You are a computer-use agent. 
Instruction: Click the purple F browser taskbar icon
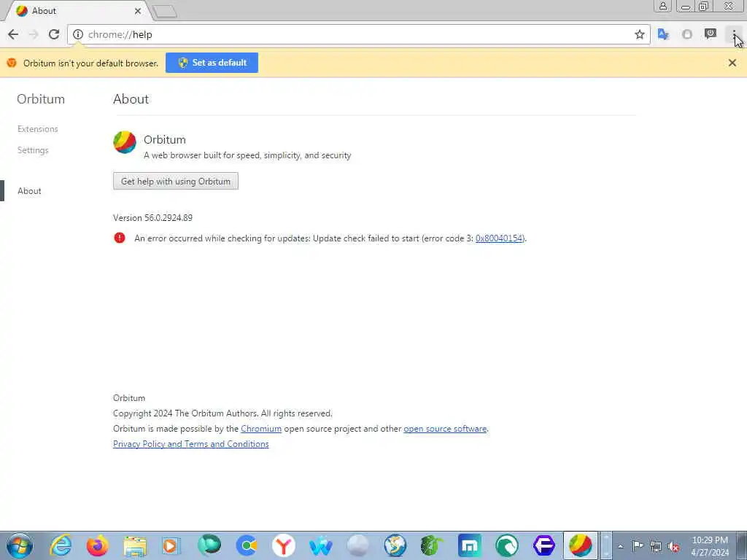click(x=543, y=545)
